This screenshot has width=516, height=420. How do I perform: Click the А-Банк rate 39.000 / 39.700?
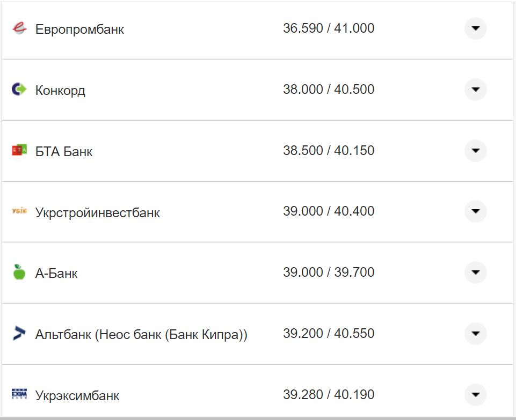click(329, 272)
